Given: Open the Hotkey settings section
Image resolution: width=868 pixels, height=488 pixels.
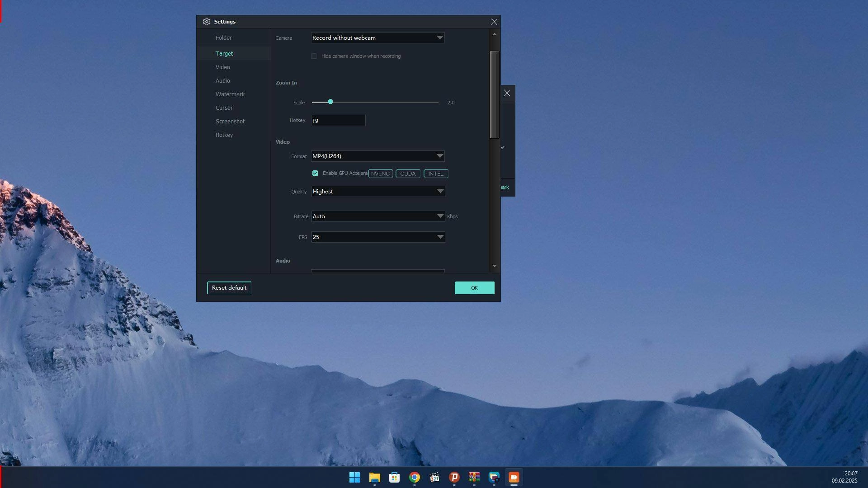Looking at the screenshot, I should [x=224, y=135].
